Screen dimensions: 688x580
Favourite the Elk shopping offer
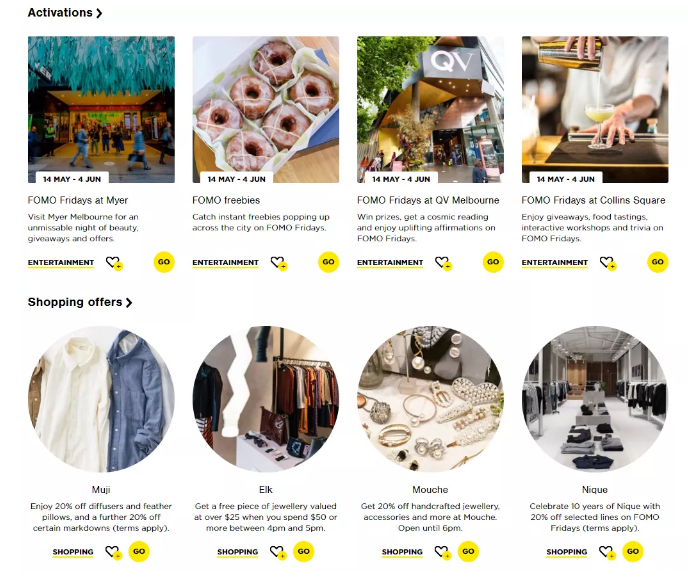(x=278, y=552)
